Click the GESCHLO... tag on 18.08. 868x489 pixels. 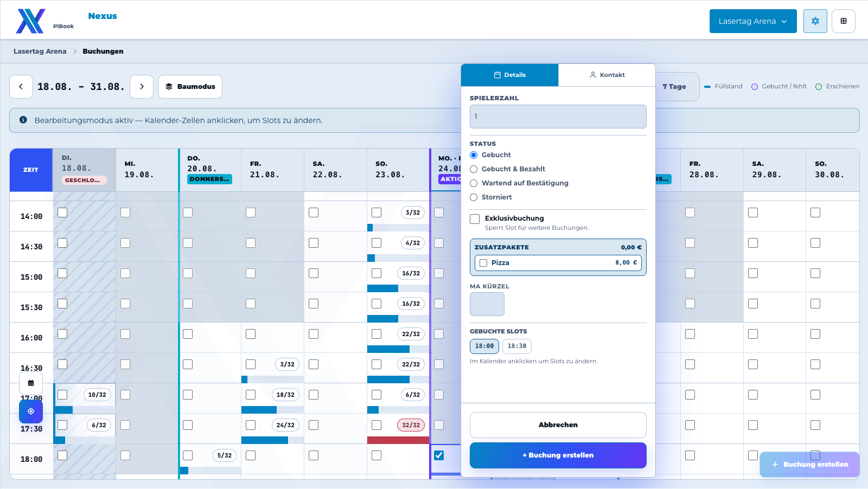84,181
